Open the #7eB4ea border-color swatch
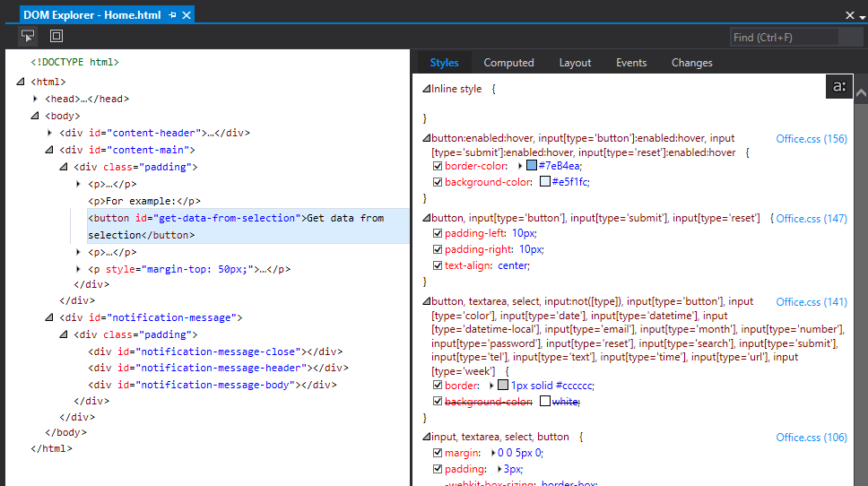 click(532, 165)
